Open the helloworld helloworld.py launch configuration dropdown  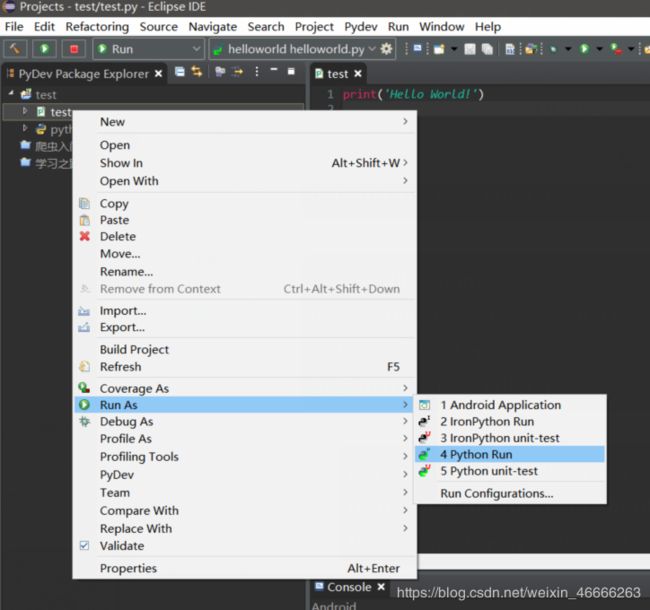[x=294, y=49]
